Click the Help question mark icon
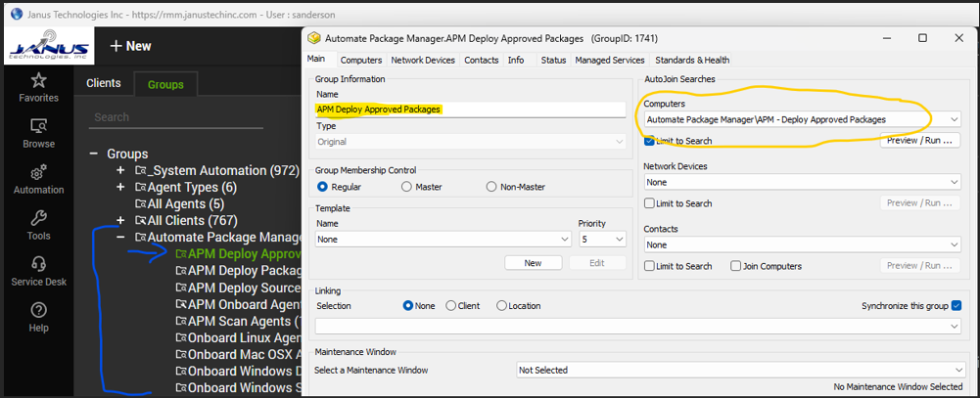 click(x=38, y=310)
